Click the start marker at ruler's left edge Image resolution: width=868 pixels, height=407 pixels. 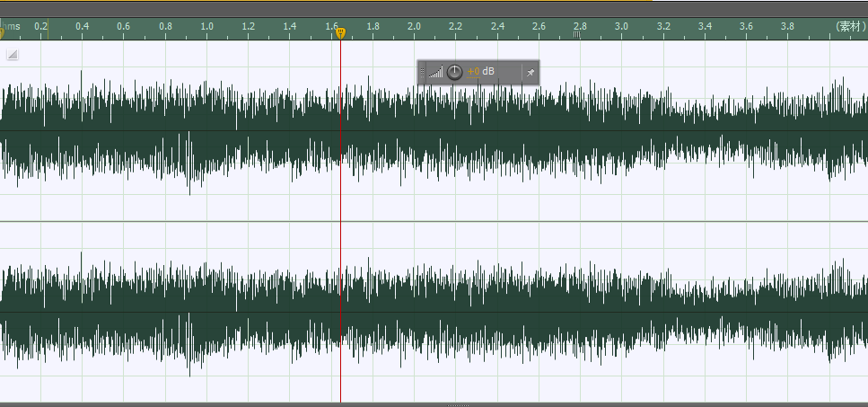click(x=2, y=33)
